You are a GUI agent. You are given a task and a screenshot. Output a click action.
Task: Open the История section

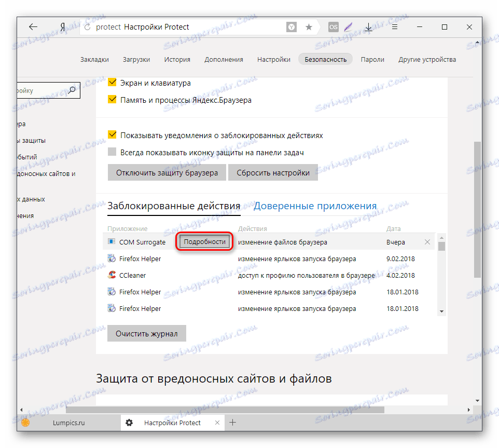pyautogui.click(x=177, y=60)
